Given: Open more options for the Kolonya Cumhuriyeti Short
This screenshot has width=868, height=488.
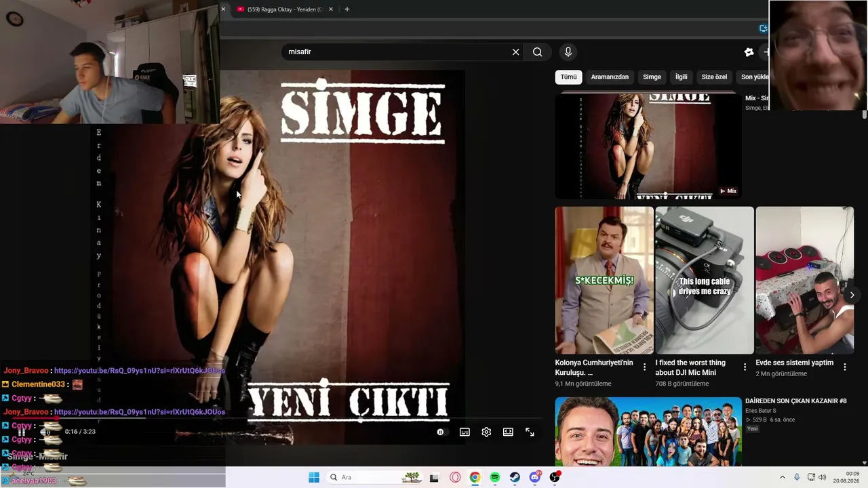Looking at the screenshot, I should 644,367.
